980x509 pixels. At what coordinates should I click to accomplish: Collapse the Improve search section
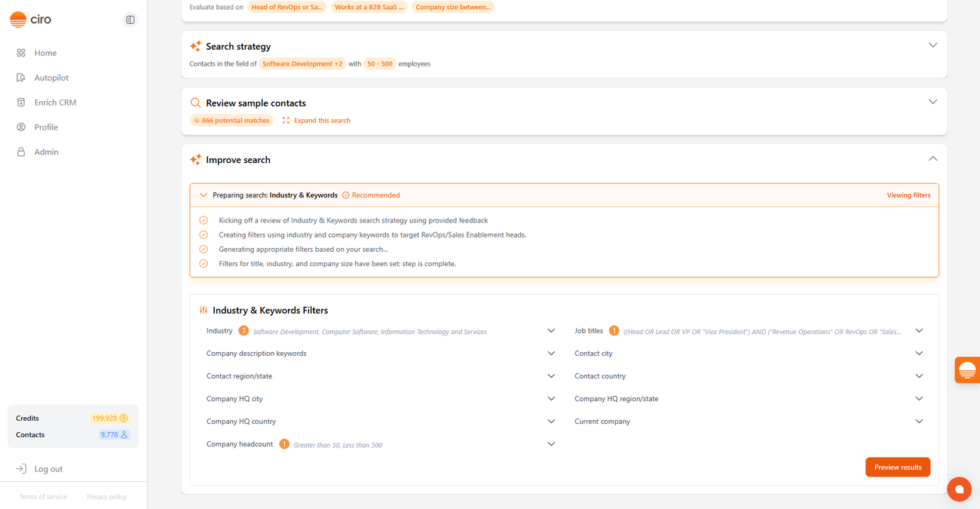tap(933, 159)
